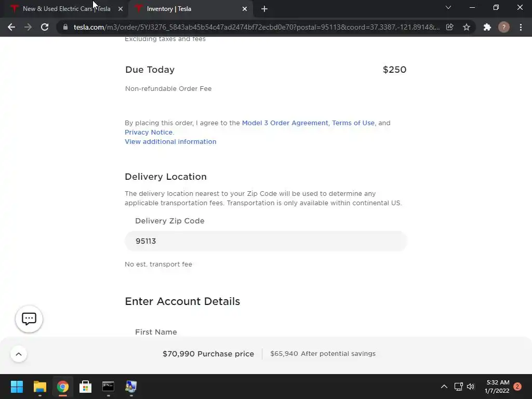Open the Terms of Use link
The width and height of the screenshot is (532, 399).
coord(353,123)
